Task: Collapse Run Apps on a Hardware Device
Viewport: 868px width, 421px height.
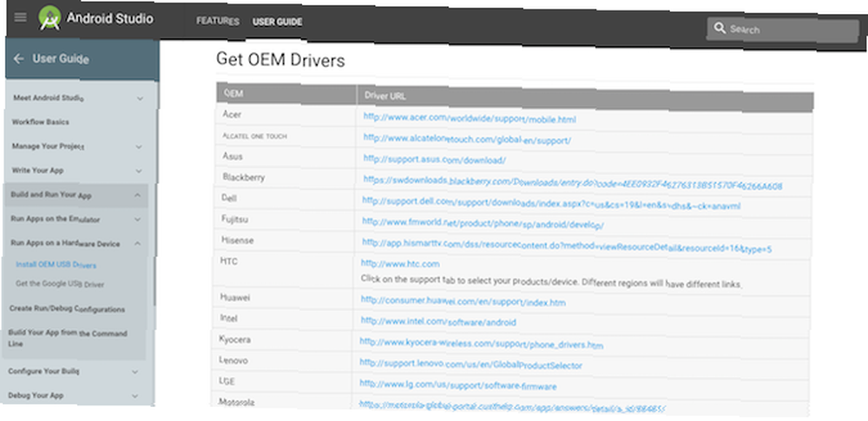Action: (137, 243)
